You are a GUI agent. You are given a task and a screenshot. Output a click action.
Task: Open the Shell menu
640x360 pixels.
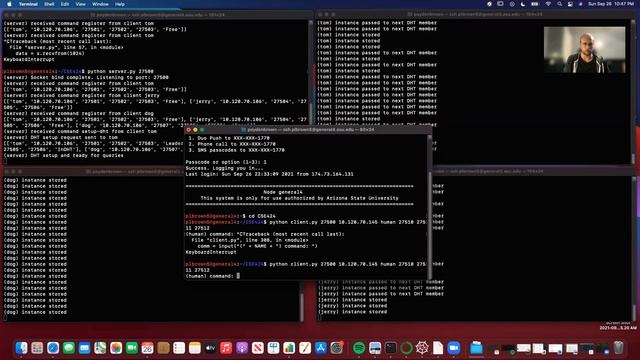click(49, 4)
